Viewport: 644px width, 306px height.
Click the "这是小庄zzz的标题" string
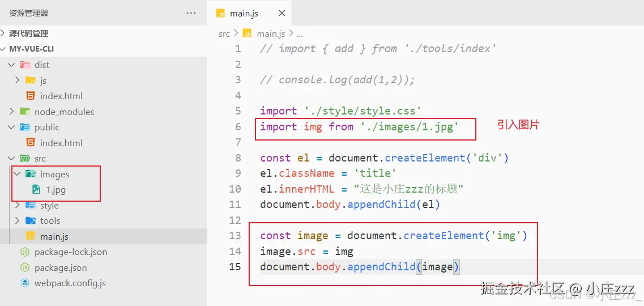(409, 189)
